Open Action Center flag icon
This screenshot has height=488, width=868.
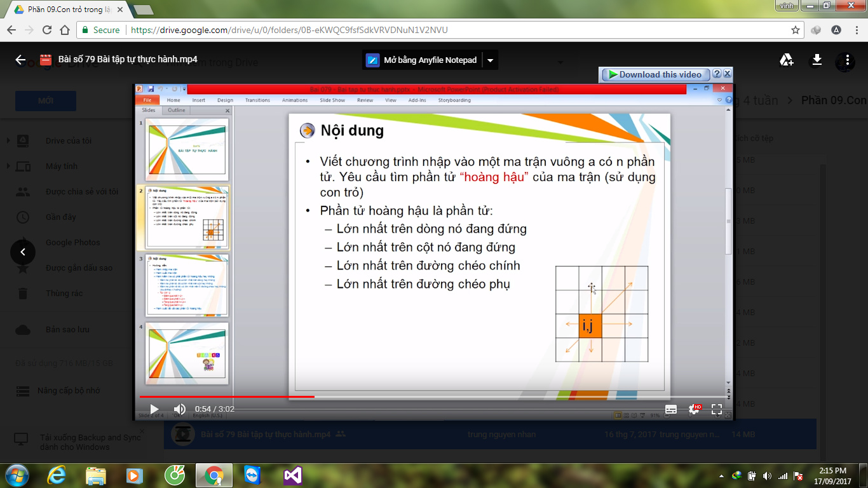click(x=798, y=476)
